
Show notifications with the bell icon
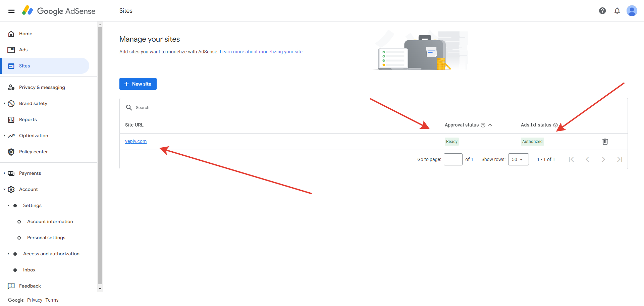click(x=617, y=11)
